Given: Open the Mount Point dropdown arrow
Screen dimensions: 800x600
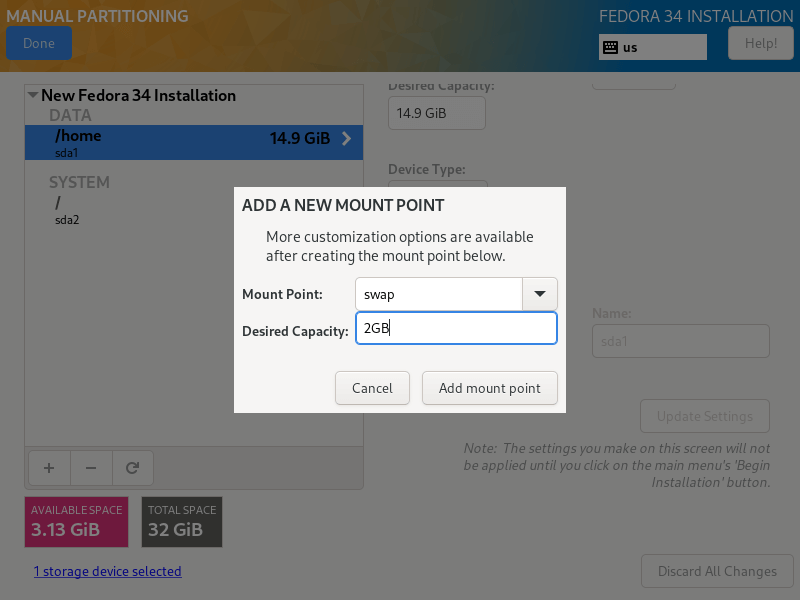Looking at the screenshot, I should [540, 294].
